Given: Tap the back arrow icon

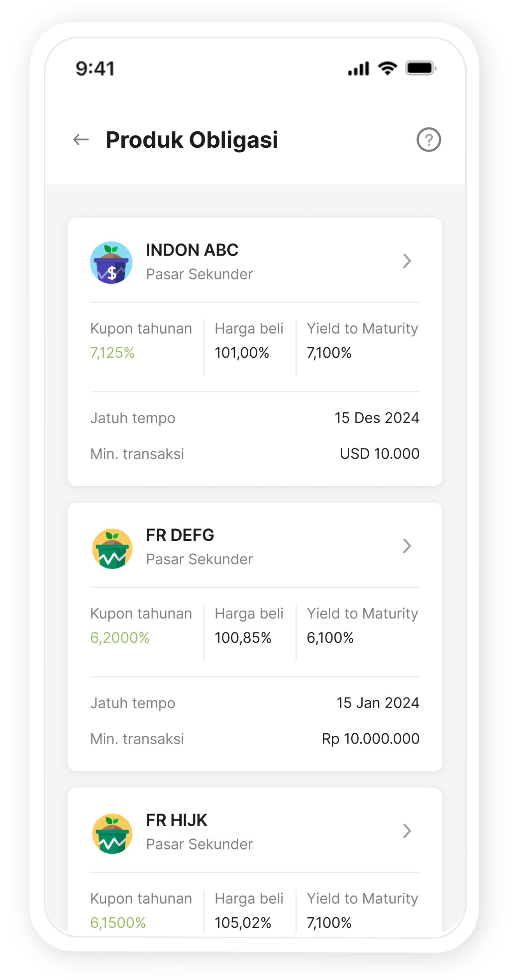Looking at the screenshot, I should [81, 139].
